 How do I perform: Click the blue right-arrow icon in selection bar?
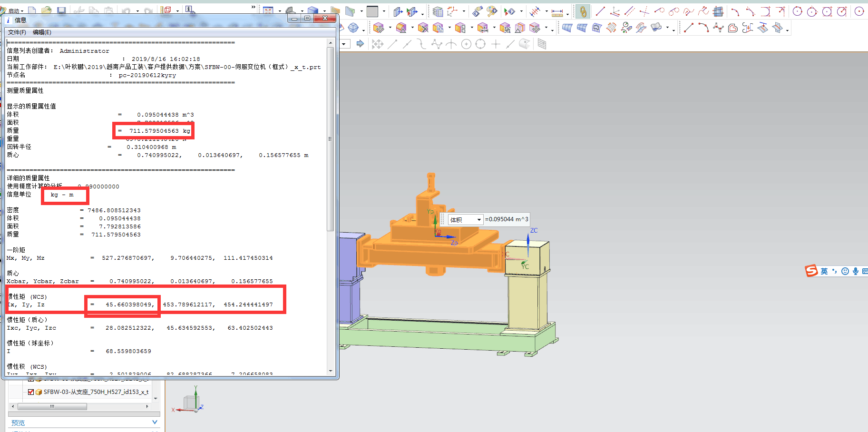[x=360, y=44]
